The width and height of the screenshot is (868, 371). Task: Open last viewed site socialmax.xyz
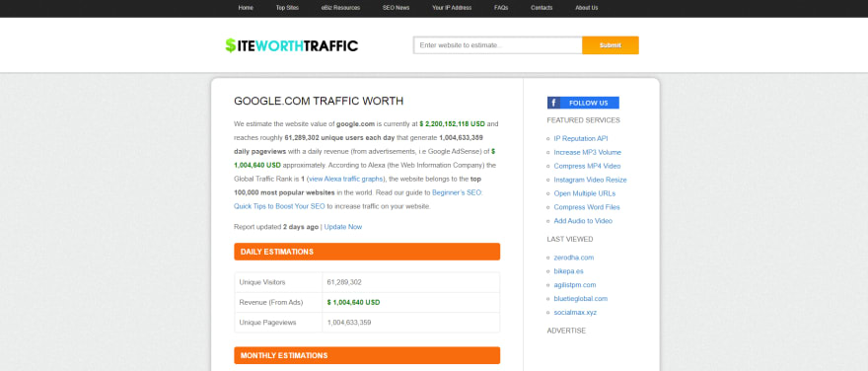click(575, 313)
